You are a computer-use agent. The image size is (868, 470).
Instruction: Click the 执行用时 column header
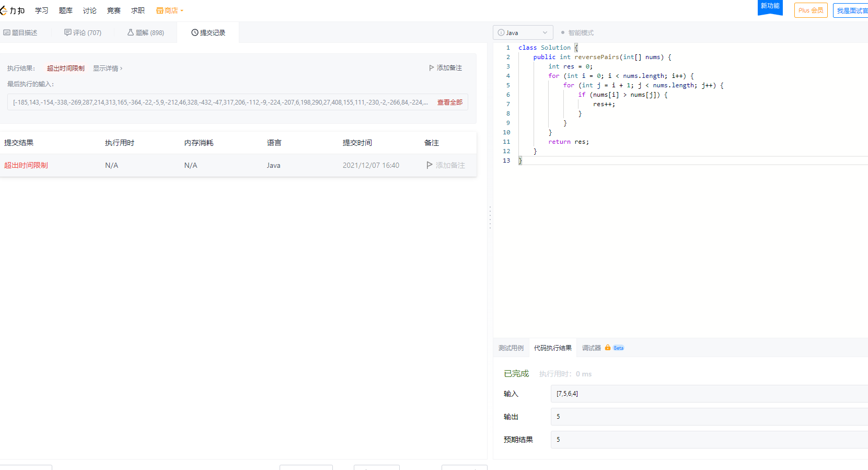pos(120,143)
